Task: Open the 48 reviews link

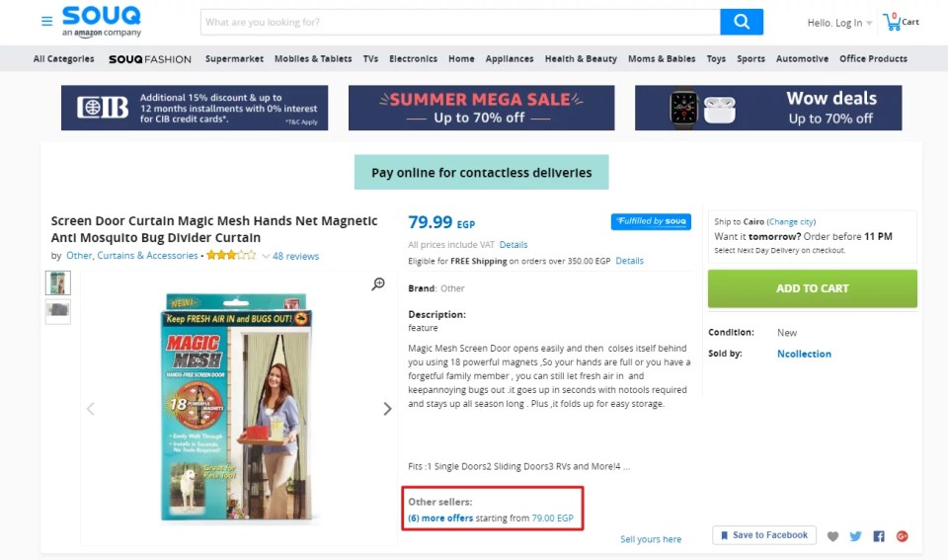Action: pos(295,257)
